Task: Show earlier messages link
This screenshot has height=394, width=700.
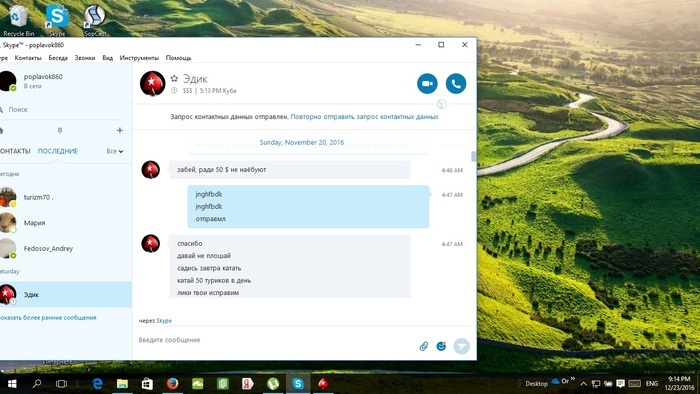Action: 48,318
